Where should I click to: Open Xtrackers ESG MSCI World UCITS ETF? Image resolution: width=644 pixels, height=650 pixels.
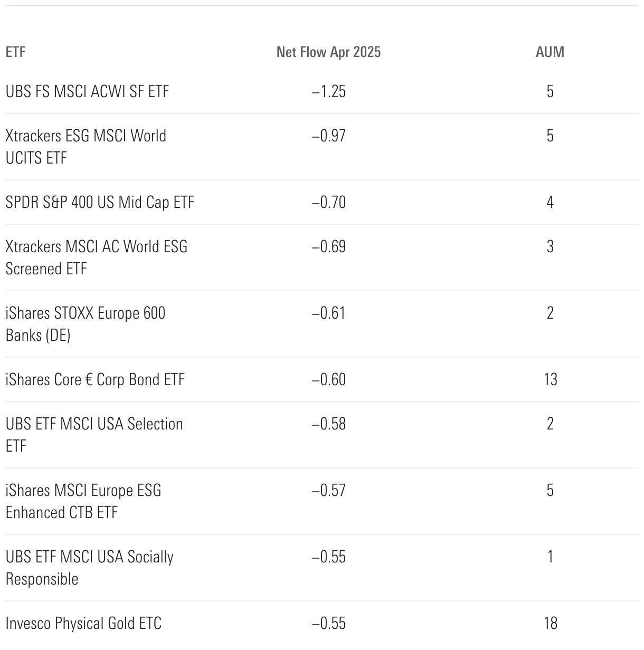86,147
